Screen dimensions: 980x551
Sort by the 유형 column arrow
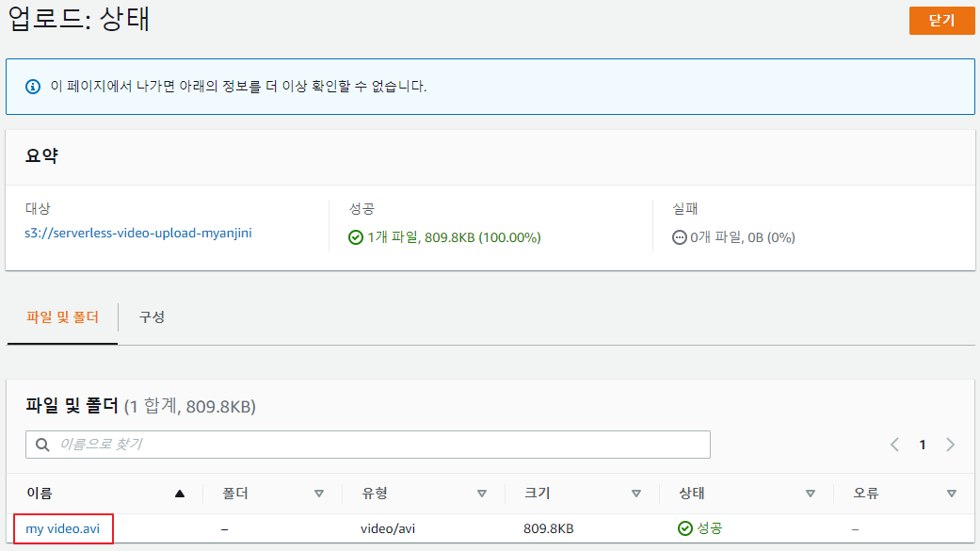482,494
